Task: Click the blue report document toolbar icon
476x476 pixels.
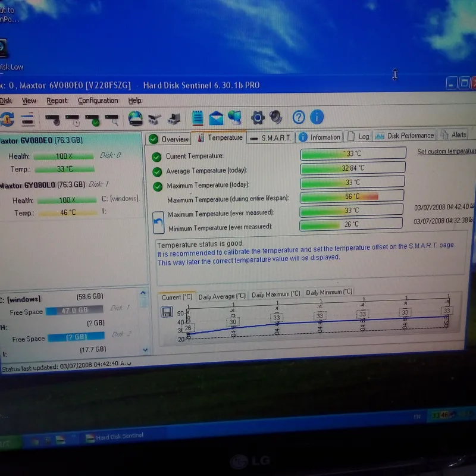Action: pos(198,118)
